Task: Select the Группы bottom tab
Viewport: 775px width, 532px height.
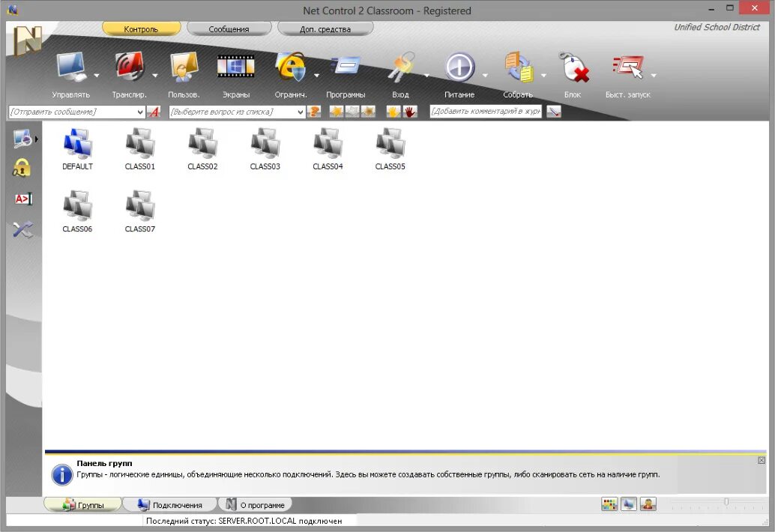Action: coord(83,505)
